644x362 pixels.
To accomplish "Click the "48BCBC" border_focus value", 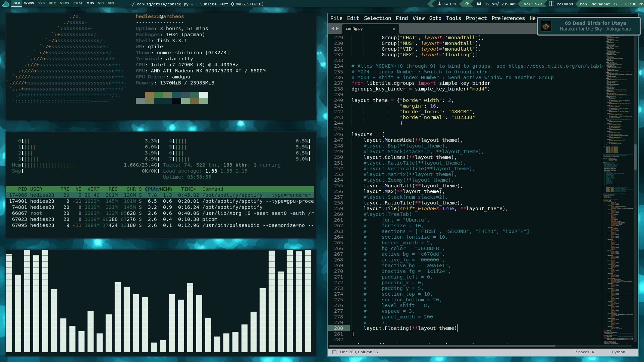I will (x=460, y=112).
